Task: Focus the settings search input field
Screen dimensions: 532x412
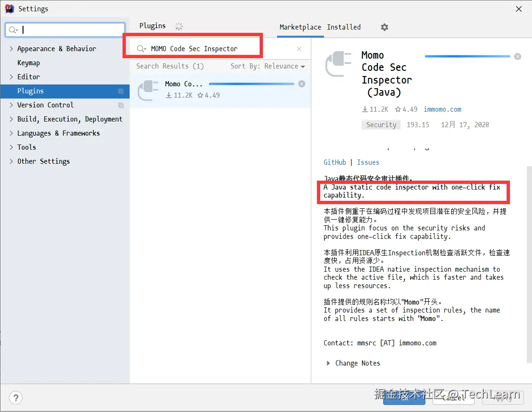Action: [65, 30]
